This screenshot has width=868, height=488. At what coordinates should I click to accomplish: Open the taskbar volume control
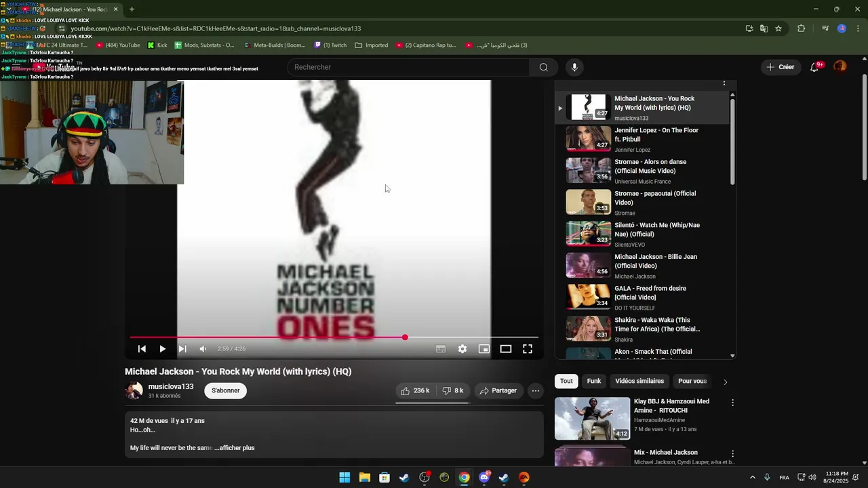point(812,477)
